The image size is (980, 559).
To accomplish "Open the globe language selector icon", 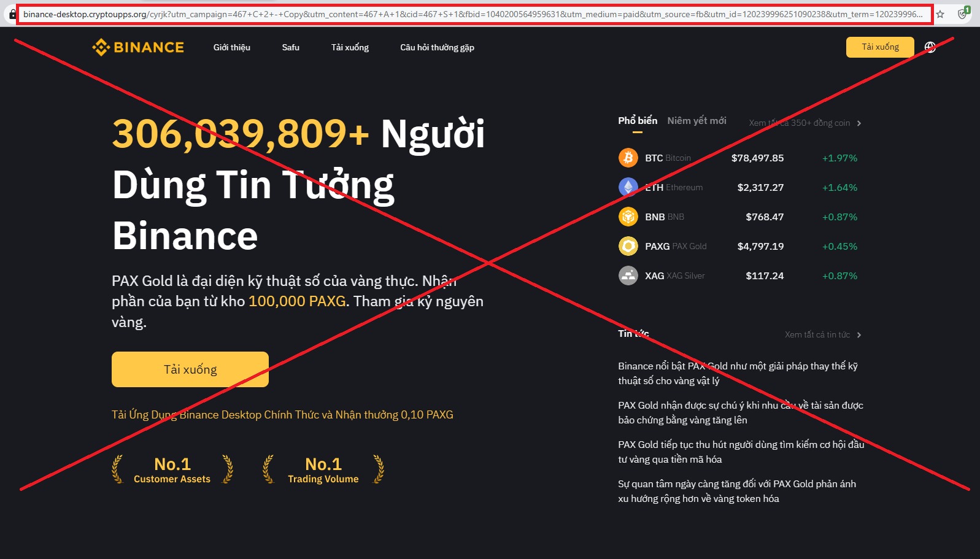I will [x=930, y=47].
